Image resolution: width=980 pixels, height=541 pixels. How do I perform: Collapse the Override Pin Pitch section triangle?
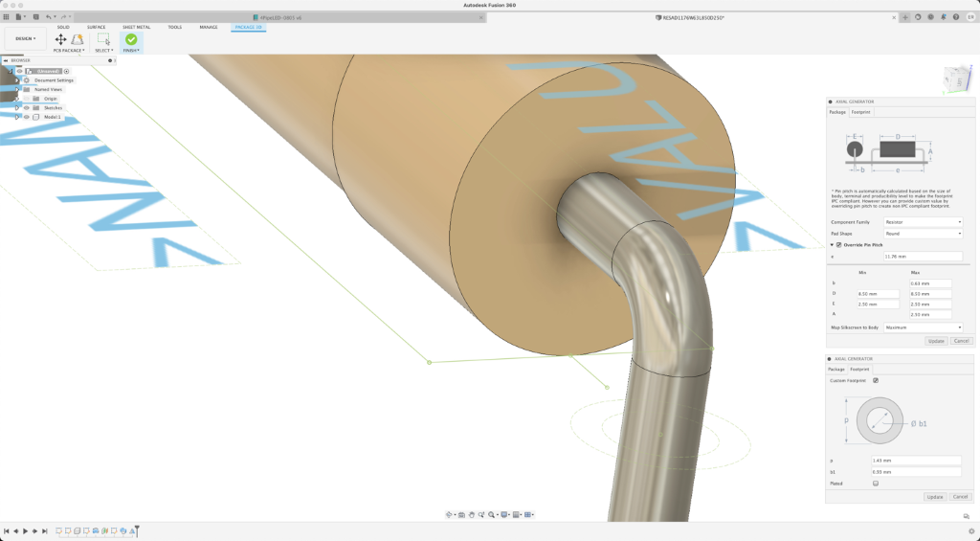click(832, 244)
